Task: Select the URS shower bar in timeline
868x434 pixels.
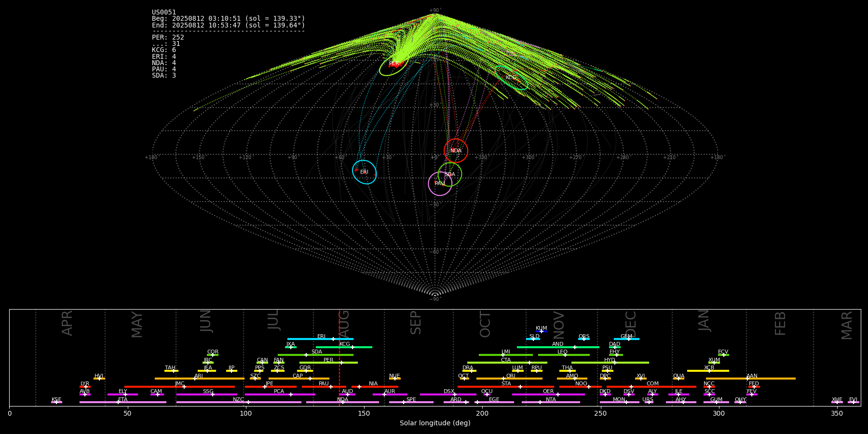Action: 649,402
